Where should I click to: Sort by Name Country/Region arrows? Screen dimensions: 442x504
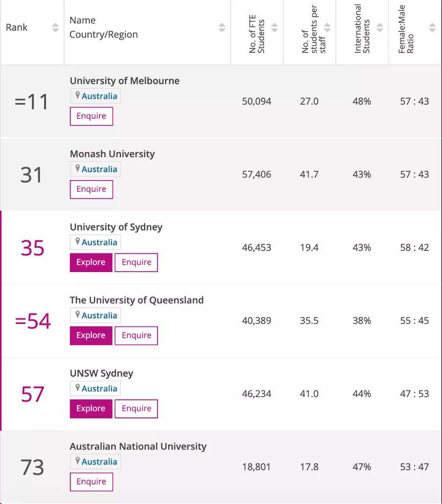click(222, 28)
